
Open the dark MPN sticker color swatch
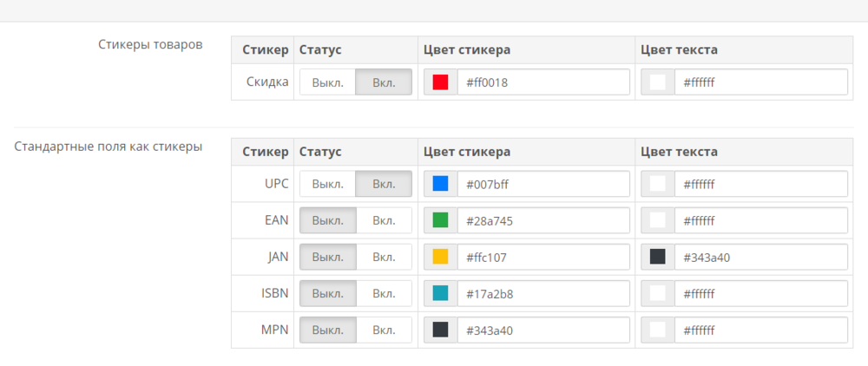coord(440,330)
